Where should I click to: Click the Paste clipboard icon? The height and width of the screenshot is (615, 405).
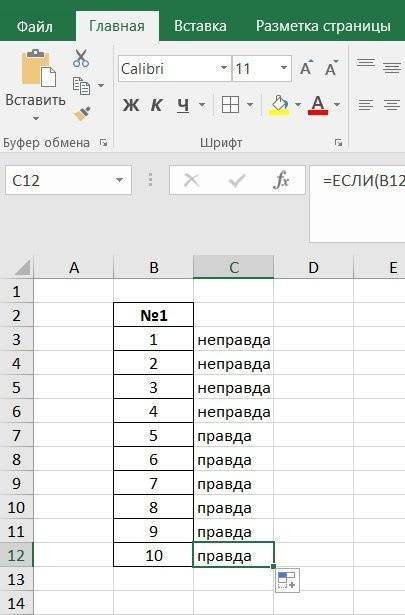point(38,68)
